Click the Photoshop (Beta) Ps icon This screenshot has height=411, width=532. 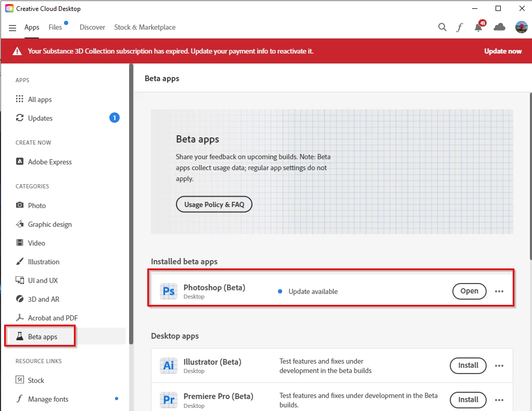point(169,291)
